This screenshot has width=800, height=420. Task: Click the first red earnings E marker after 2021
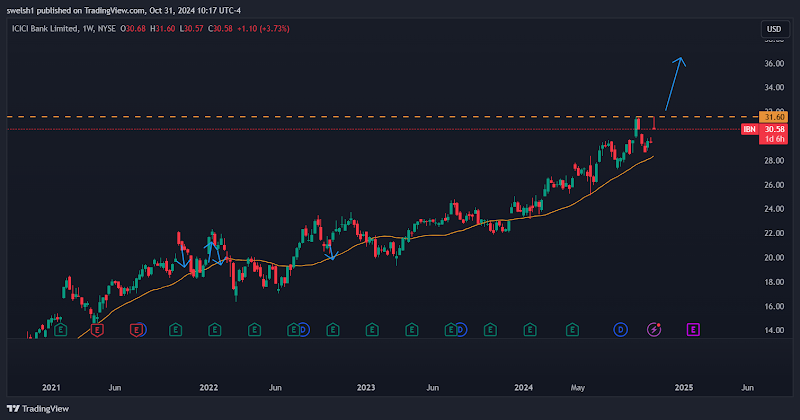click(97, 330)
